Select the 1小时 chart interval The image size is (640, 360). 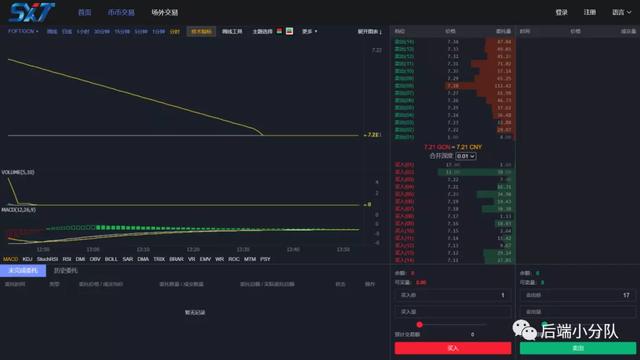click(83, 31)
